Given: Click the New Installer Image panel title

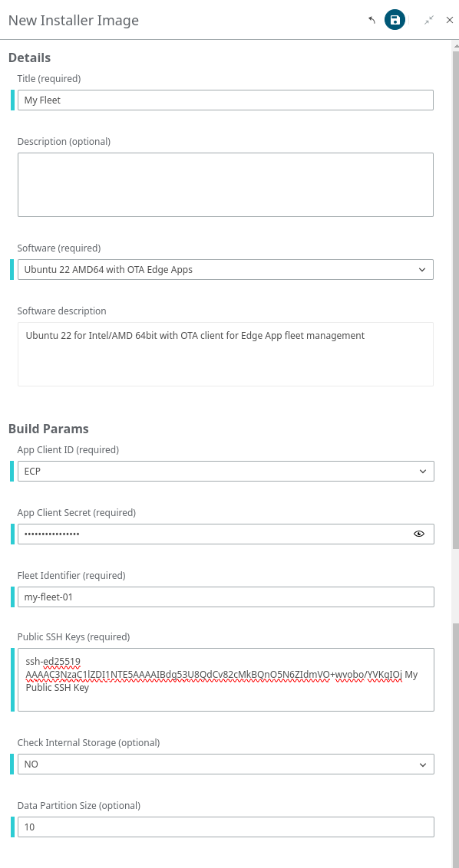Looking at the screenshot, I should [73, 21].
